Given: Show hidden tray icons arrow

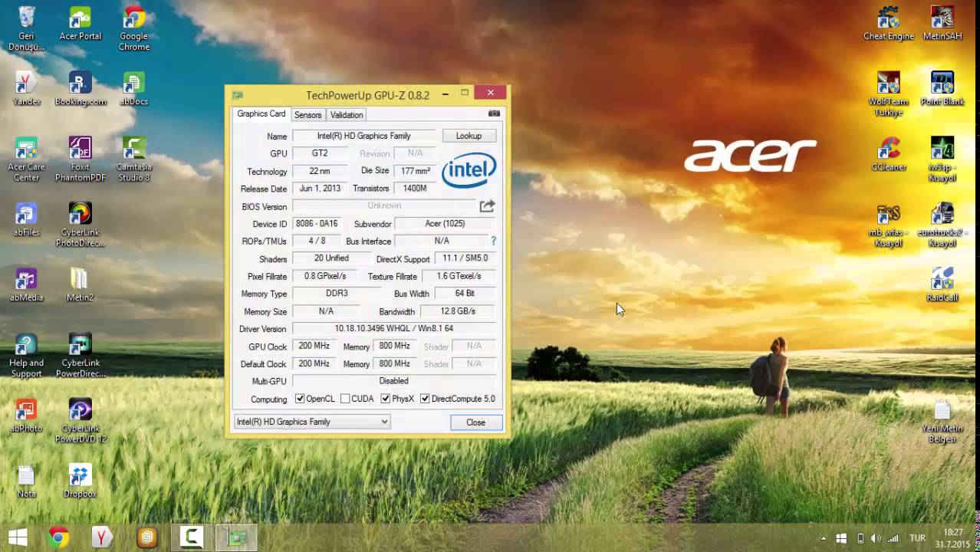Looking at the screenshot, I should point(824,538).
